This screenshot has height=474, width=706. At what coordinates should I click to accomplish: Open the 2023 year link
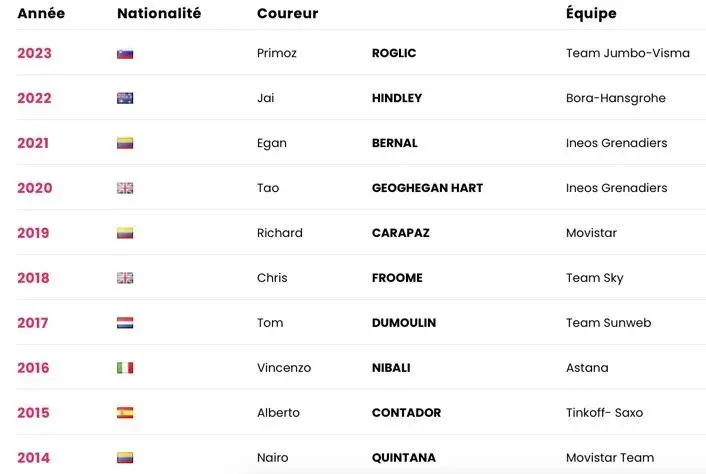pyautogui.click(x=34, y=54)
